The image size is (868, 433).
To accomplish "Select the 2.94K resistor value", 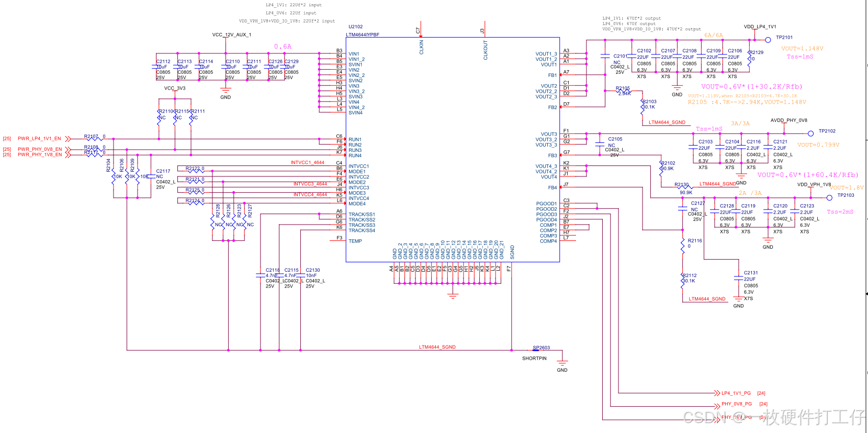I will coord(625,94).
